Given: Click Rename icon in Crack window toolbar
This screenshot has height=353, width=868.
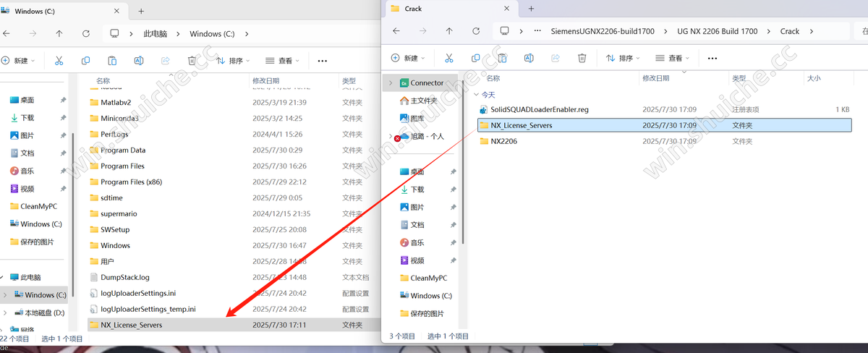Looking at the screenshot, I should tap(529, 58).
